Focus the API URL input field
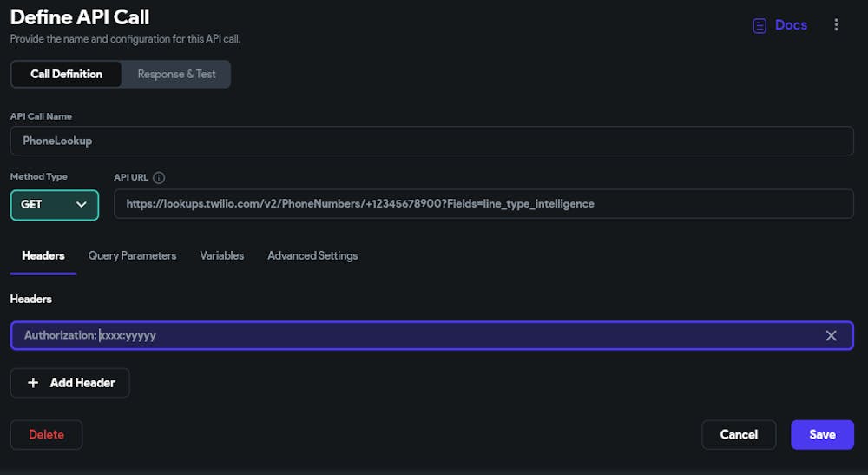 483,204
